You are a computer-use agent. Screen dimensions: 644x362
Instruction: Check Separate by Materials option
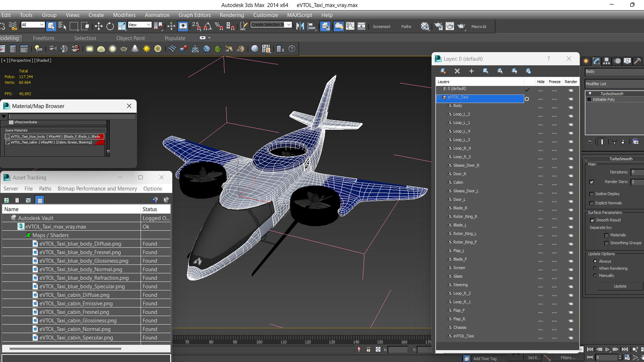click(606, 235)
